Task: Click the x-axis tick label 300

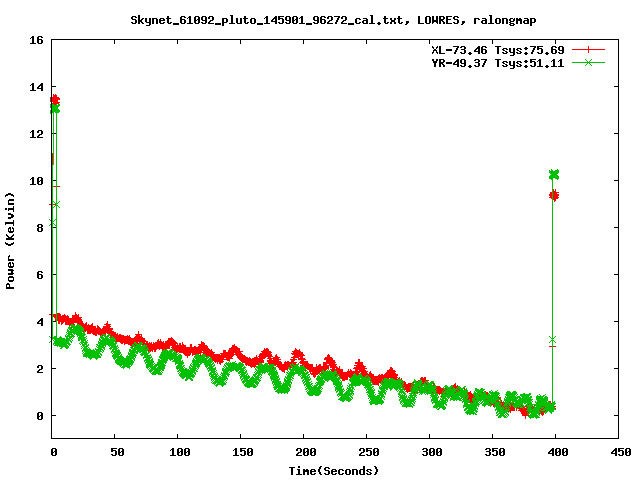Action: tap(429, 453)
